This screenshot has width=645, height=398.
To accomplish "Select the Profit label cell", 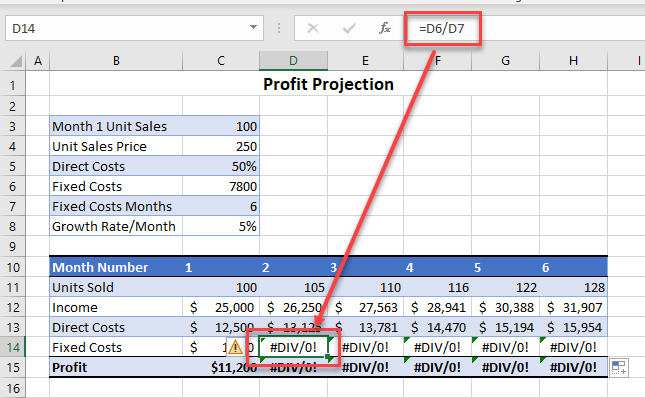I will coord(116,367).
